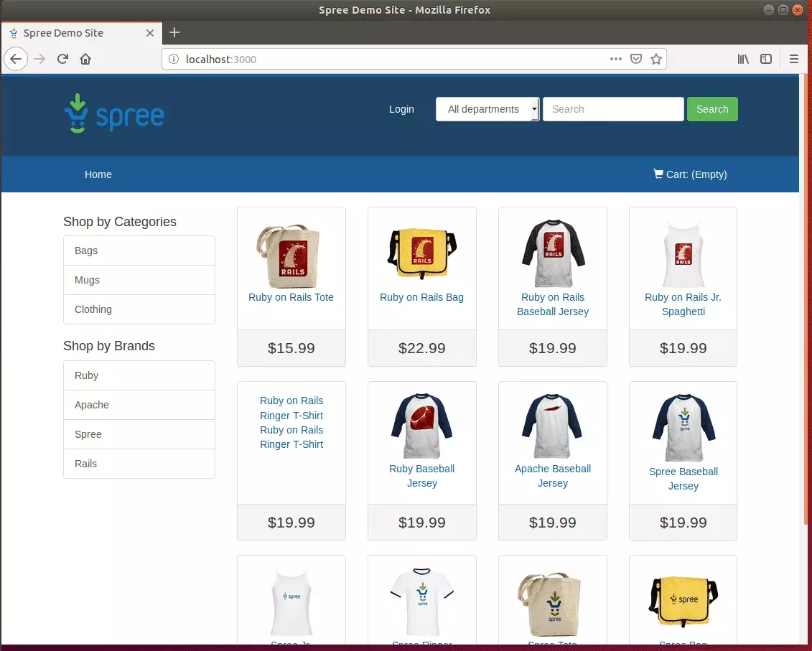This screenshot has height=651, width=812.
Task: Open Ruby Baseball Jersey product image
Action: tap(421, 426)
